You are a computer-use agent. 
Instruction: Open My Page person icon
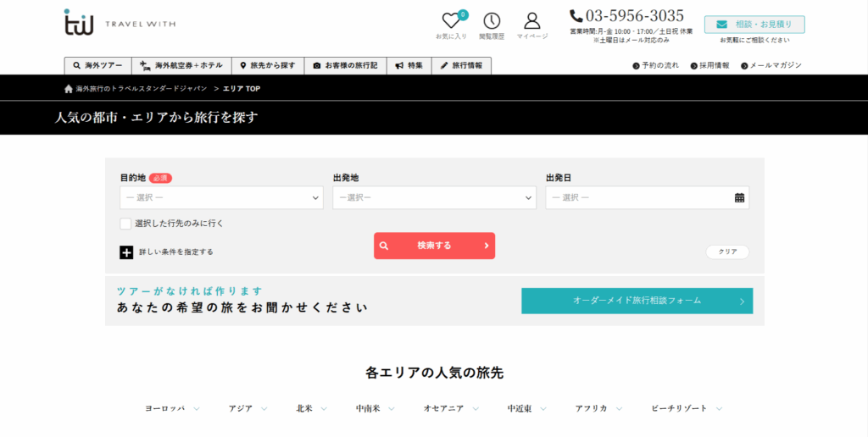[532, 21]
